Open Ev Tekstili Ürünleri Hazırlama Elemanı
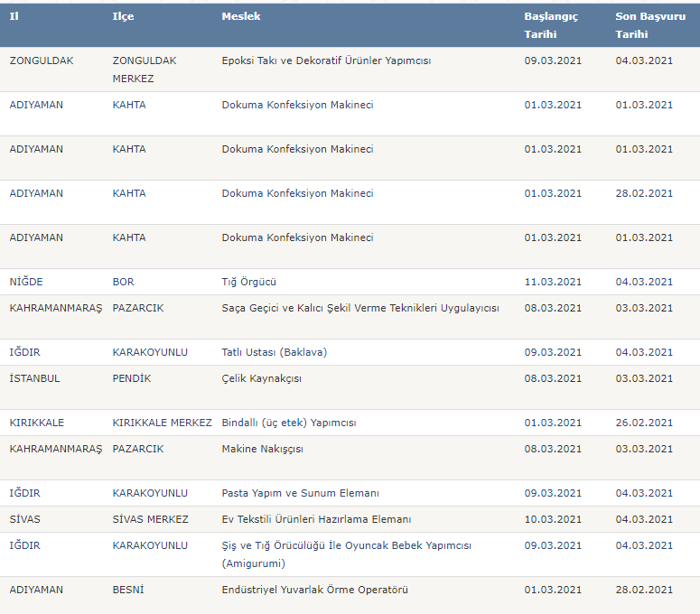Viewport: 700px width, 614px height. [316, 520]
